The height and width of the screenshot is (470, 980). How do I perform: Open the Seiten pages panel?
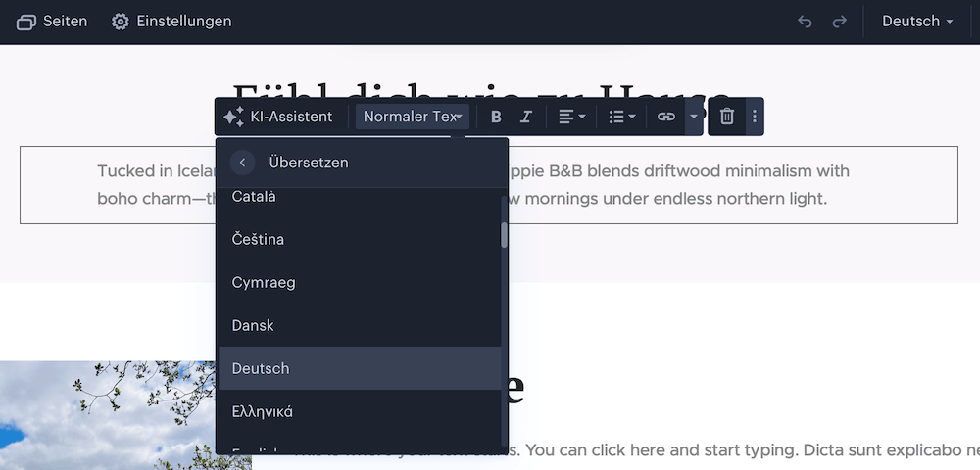pyautogui.click(x=52, y=22)
